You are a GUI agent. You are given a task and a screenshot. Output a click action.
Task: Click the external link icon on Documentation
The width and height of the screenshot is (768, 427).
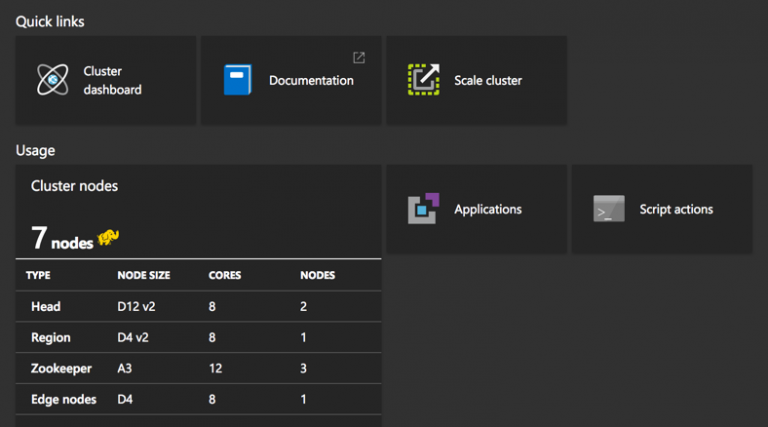click(x=359, y=57)
